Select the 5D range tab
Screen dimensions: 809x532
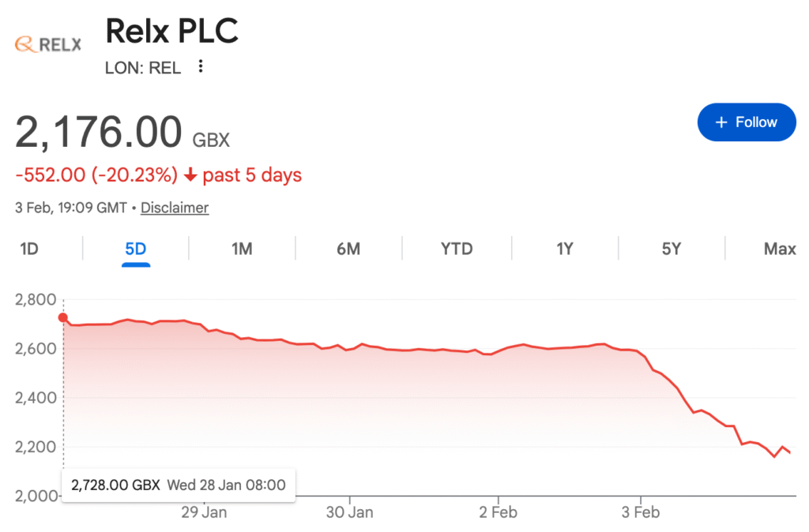pos(136,249)
